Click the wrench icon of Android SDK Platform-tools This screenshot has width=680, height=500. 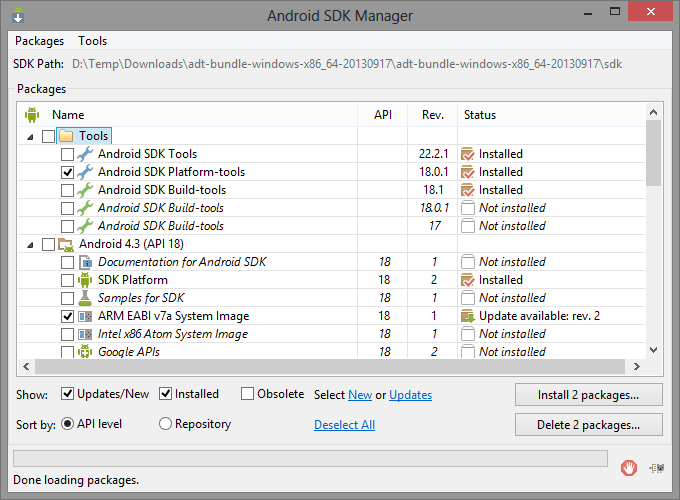click(85, 172)
